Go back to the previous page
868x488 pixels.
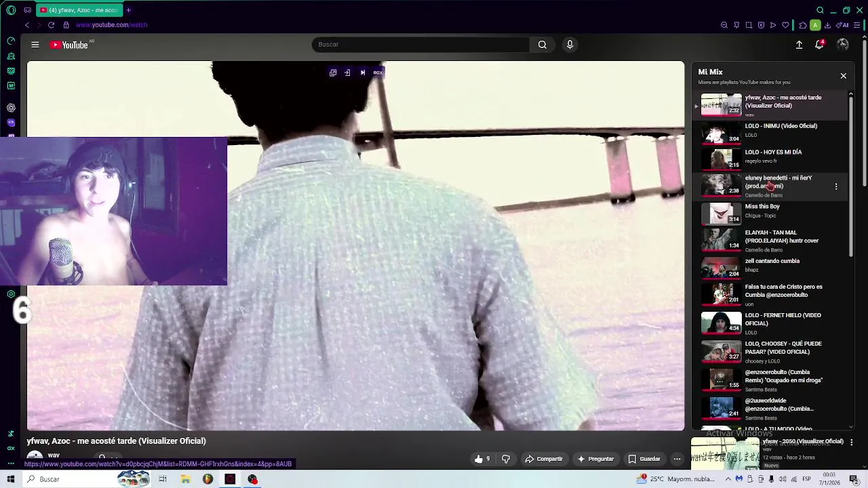27,25
